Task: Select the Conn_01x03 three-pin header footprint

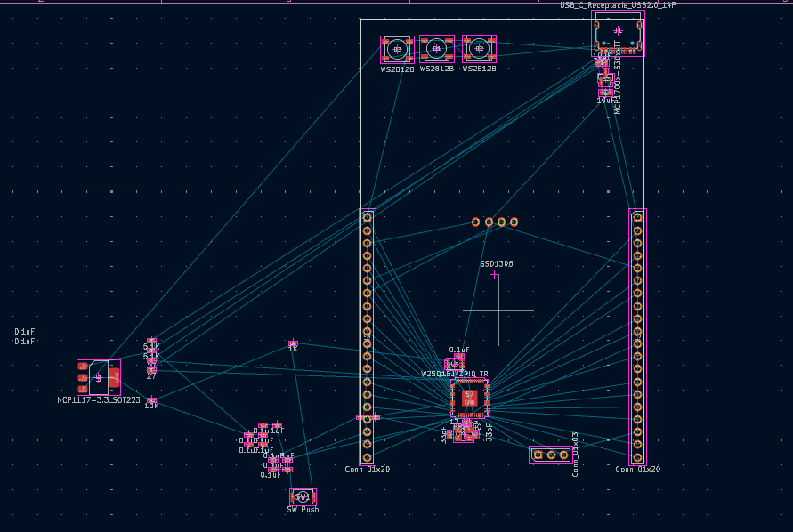Action: tap(551, 455)
